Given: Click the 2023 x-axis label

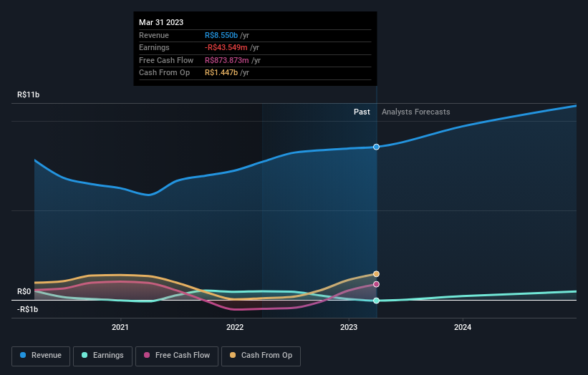Looking at the screenshot, I should point(349,327).
